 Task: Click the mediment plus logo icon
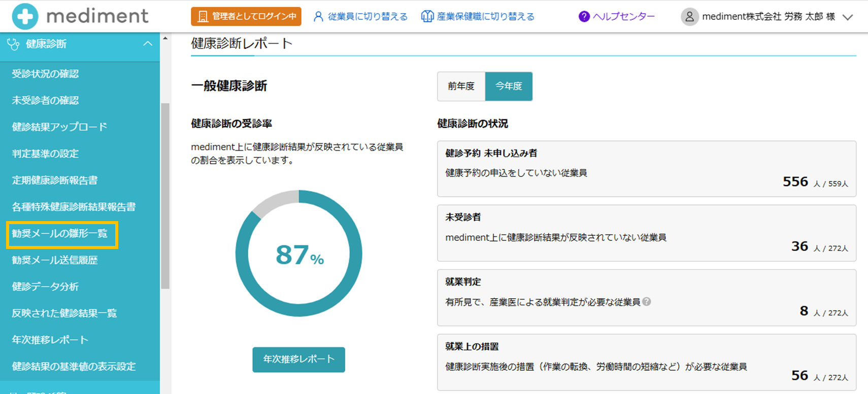point(25,16)
